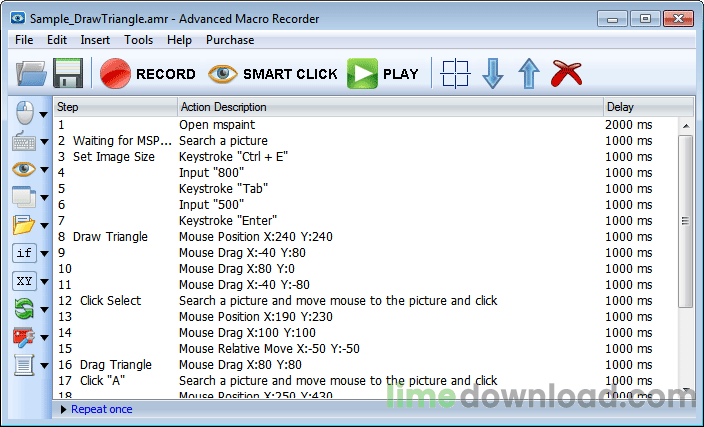Select 'Mouse Drag X:-40 Y:80' step
The height and width of the screenshot is (427, 704).
pos(365,253)
